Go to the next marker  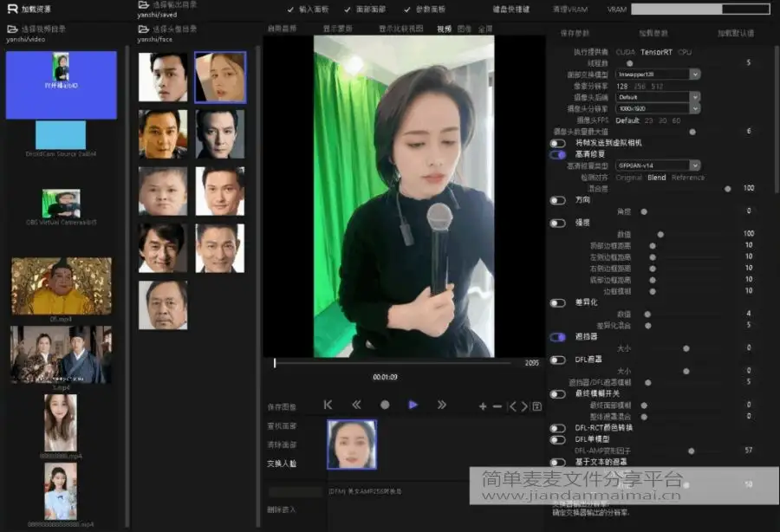[523, 406]
